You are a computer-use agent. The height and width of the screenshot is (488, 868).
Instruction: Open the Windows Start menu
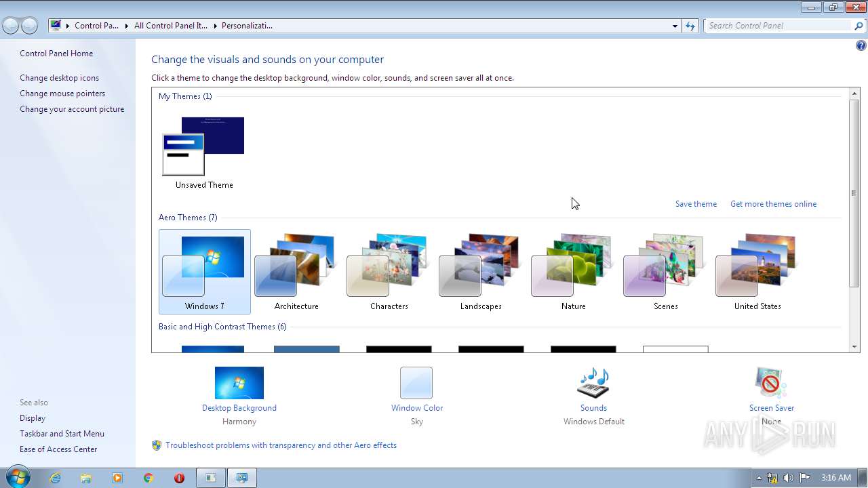pos(18,478)
